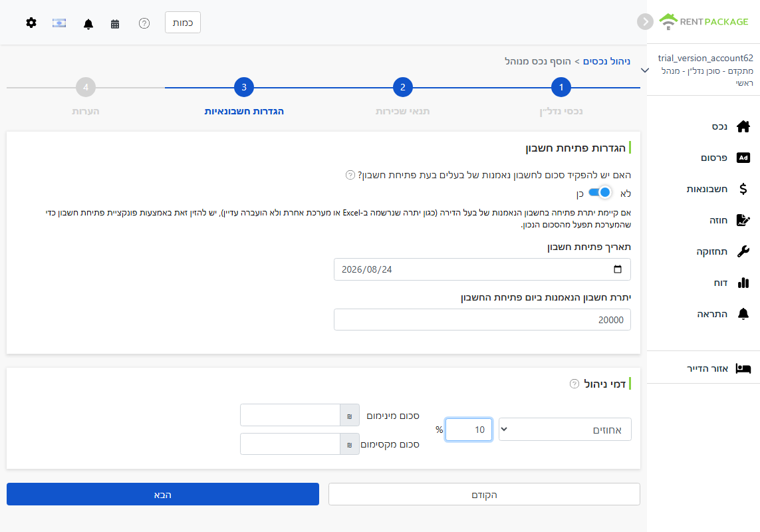Select פרסום menu label
The width and height of the screenshot is (760, 532).
click(x=714, y=158)
